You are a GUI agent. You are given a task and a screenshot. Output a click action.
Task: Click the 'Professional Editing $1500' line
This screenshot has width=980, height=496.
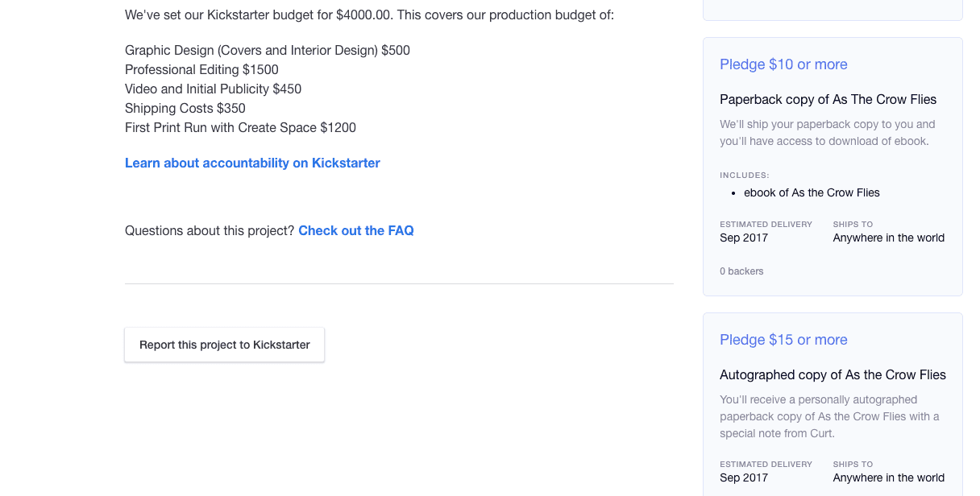[201, 69]
